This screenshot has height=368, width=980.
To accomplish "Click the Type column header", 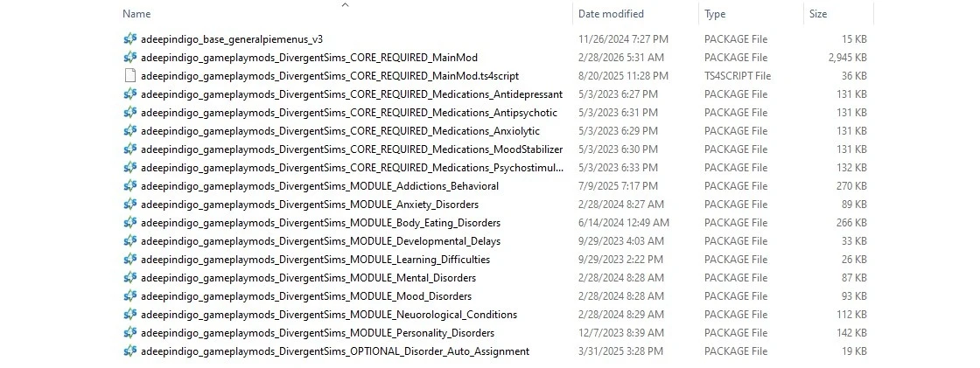I will tap(715, 14).
